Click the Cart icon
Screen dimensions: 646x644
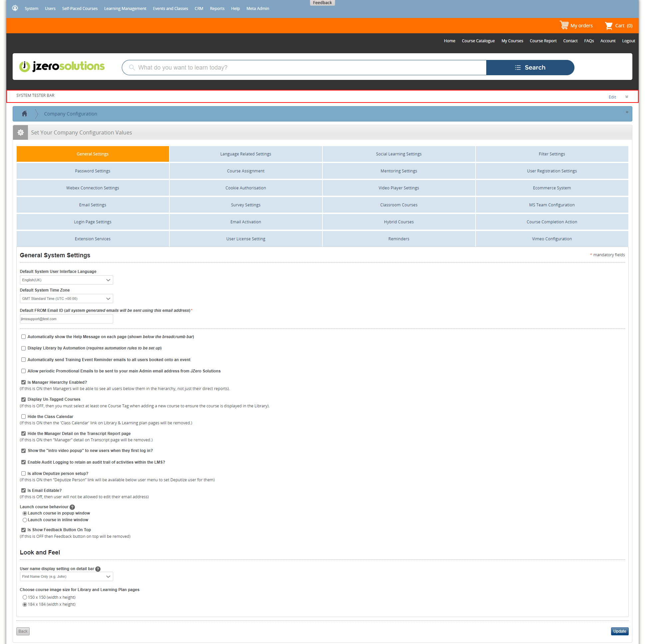click(608, 26)
